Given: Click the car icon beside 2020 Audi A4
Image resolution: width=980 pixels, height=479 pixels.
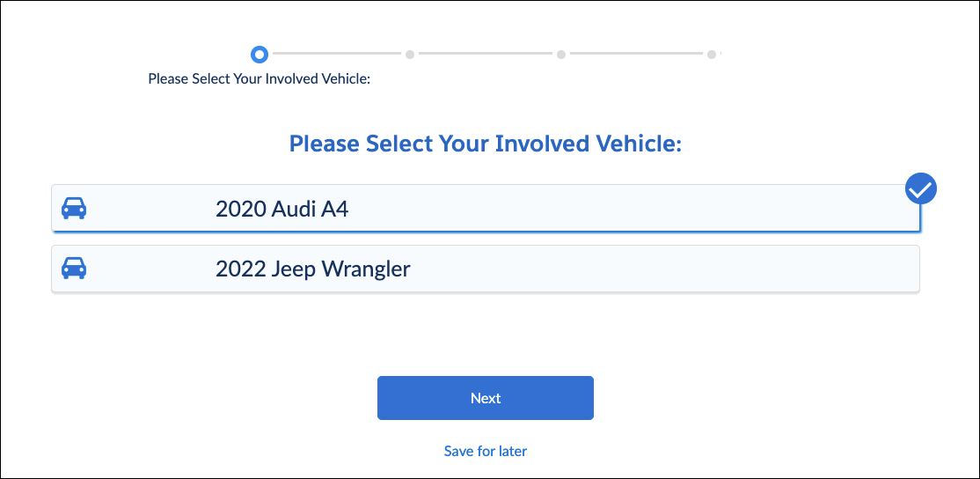Looking at the screenshot, I should 74,208.
